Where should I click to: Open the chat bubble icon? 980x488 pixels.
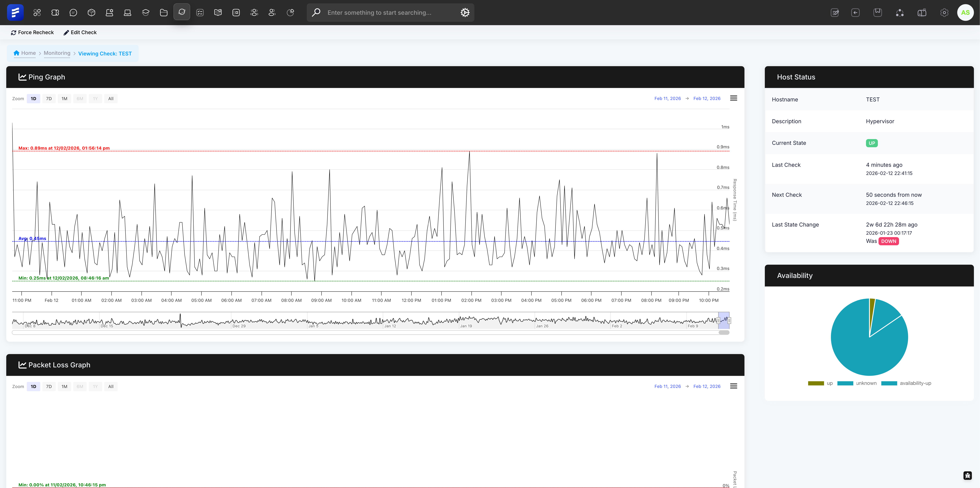73,12
